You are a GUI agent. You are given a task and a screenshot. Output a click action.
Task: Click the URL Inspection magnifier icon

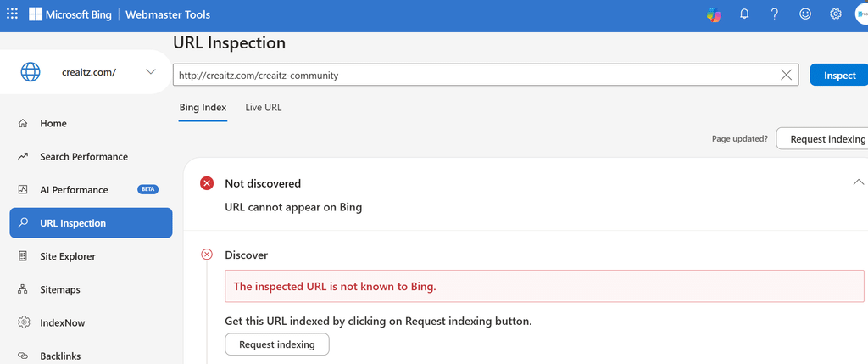(23, 223)
